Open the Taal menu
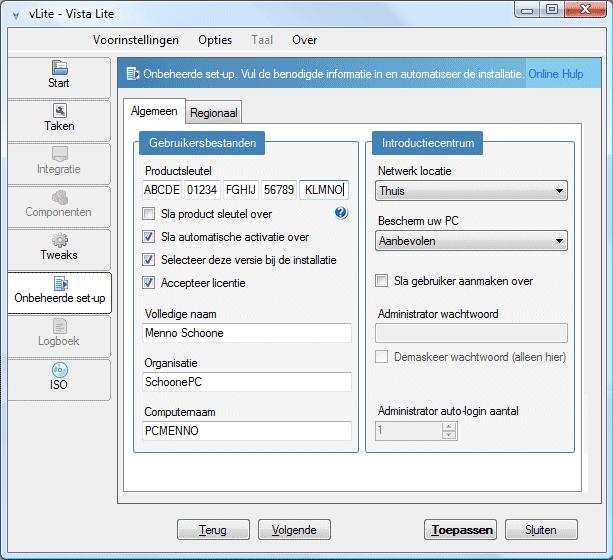This screenshot has width=613, height=560. (262, 40)
